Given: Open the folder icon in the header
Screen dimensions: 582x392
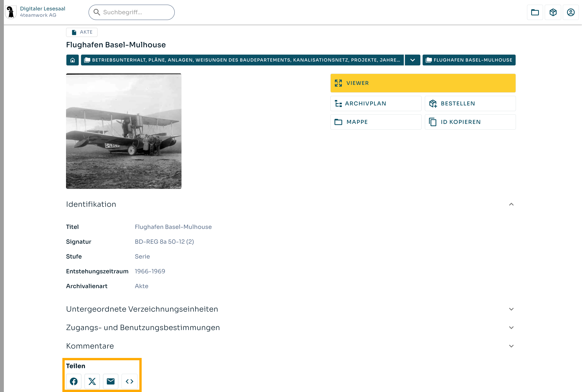Looking at the screenshot, I should click(x=535, y=12).
